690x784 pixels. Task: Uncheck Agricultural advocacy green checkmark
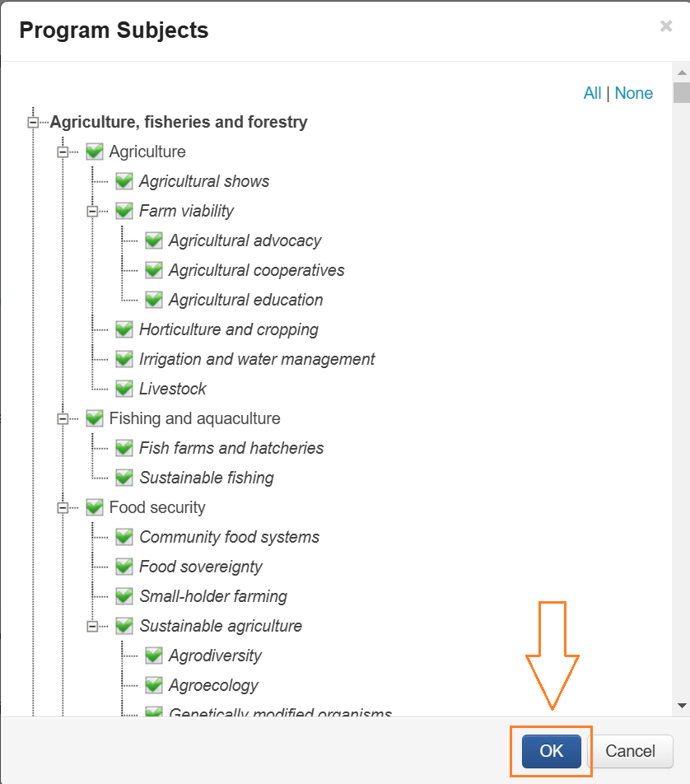154,240
